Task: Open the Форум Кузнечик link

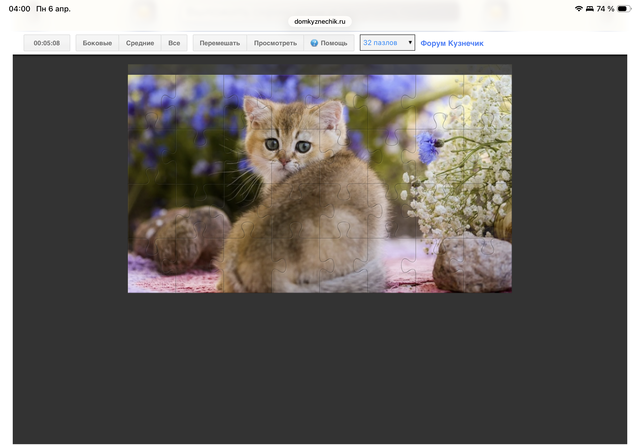Action: [x=452, y=44]
